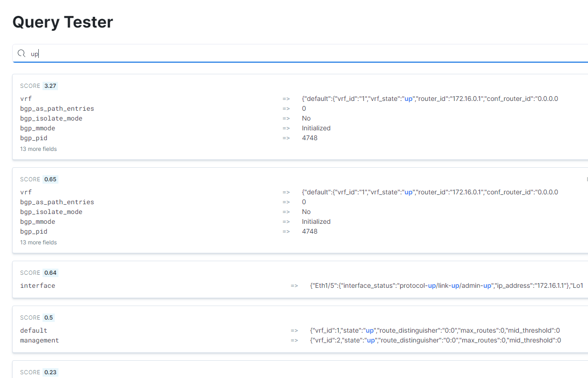588x378 pixels.
Task: Click the vrf field name in 0.65 result
Action: tap(26, 192)
